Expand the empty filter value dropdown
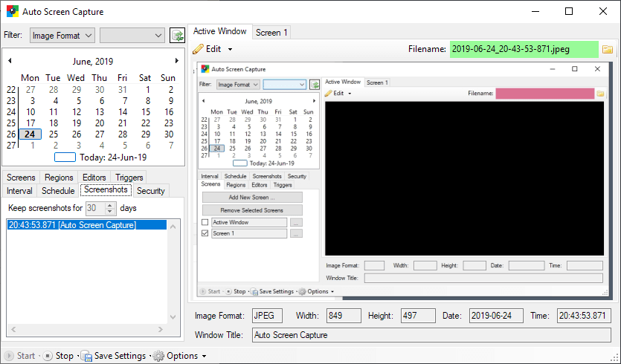Screen dimensions: 621x364 [x=132, y=35]
